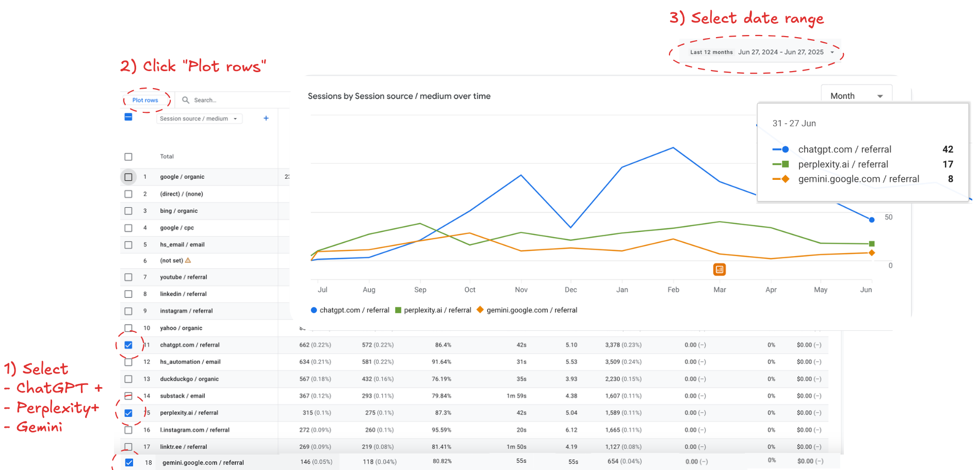The height and width of the screenshot is (470, 980).
Task: Click the orange diamond Jun data point
Action: click(x=872, y=253)
